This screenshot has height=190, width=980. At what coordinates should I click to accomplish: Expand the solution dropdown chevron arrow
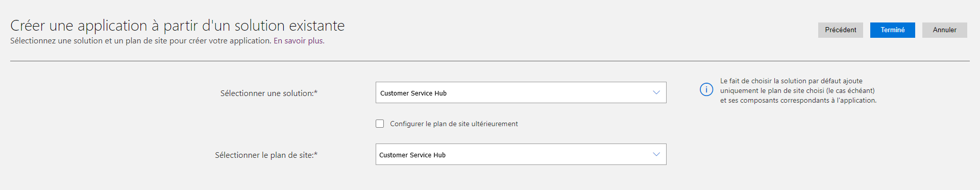(x=656, y=92)
